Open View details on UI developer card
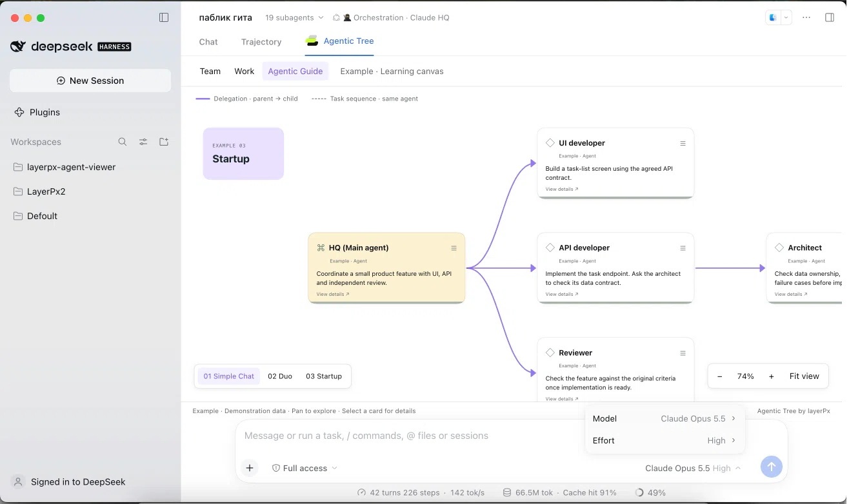Image resolution: width=849 pixels, height=504 pixels. (562, 189)
